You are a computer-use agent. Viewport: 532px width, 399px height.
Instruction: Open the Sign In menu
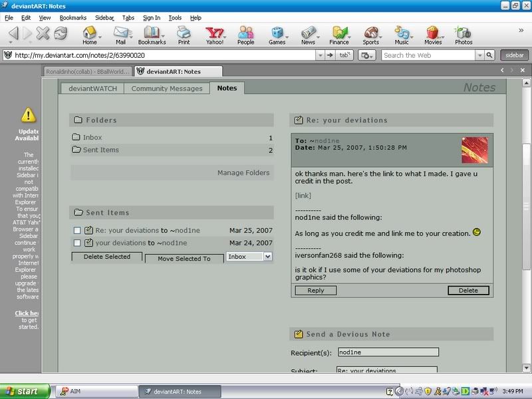152,18
